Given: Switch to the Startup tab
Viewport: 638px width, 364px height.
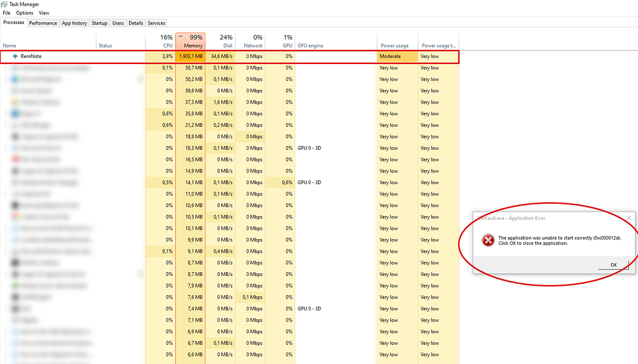Looking at the screenshot, I should tap(99, 23).
